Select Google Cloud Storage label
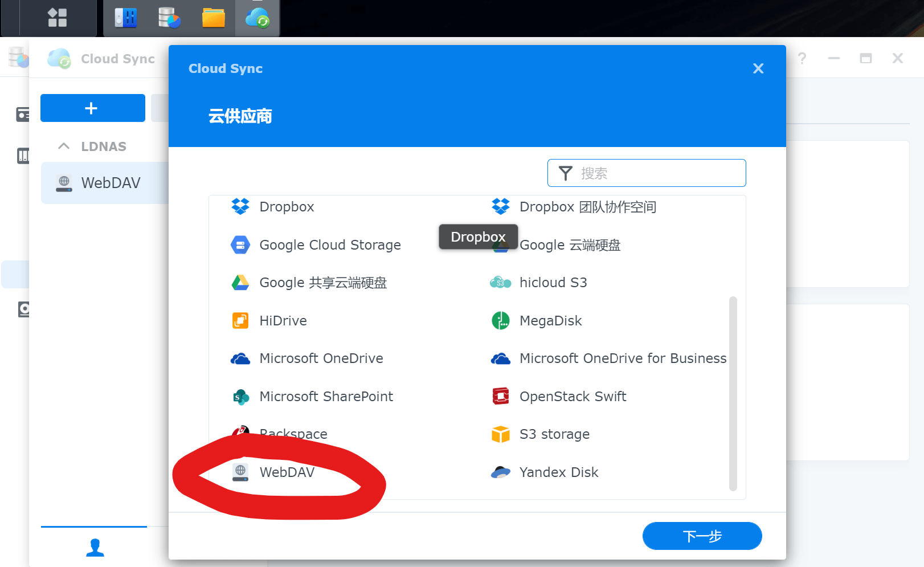Image resolution: width=924 pixels, height=567 pixels. [x=330, y=245]
